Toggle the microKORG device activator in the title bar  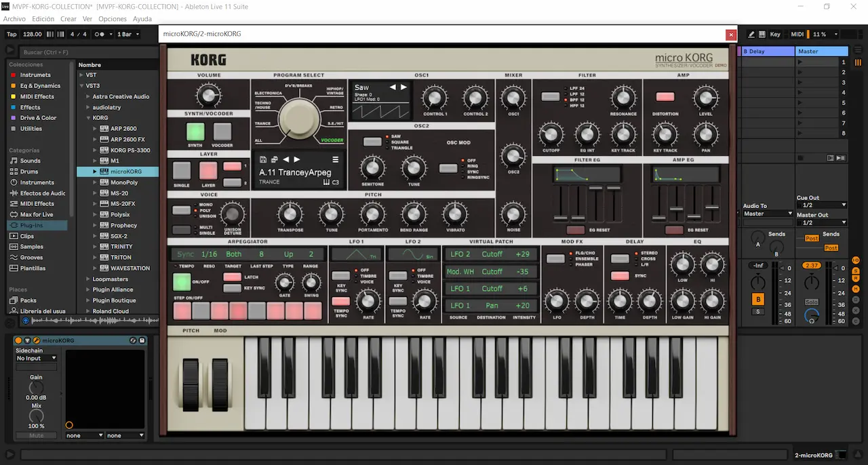click(x=19, y=340)
